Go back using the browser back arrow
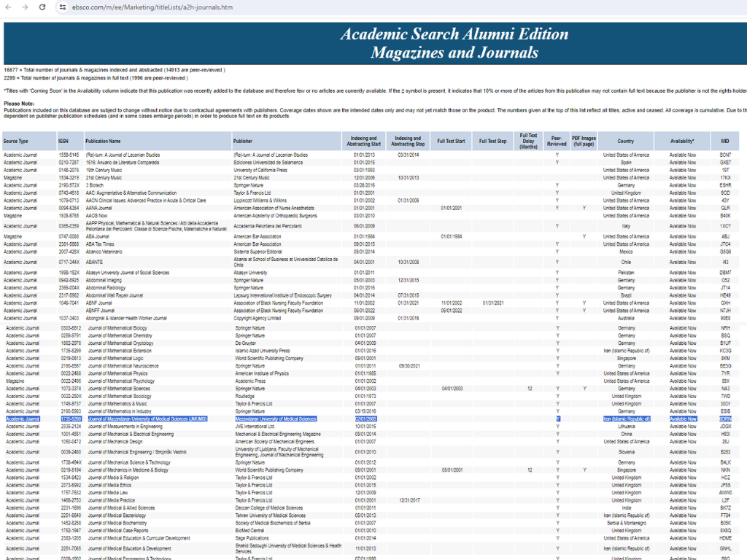Image resolution: width=747 pixels, height=560 pixels. [8, 7]
